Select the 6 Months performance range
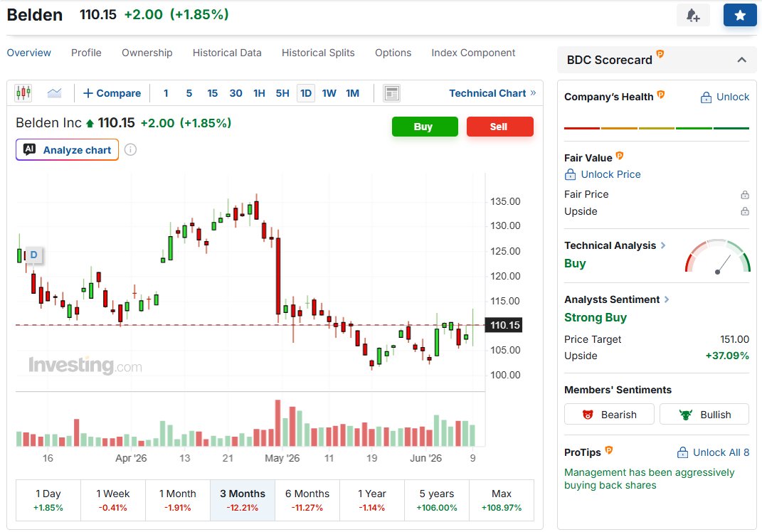The width and height of the screenshot is (762, 532). 307,500
